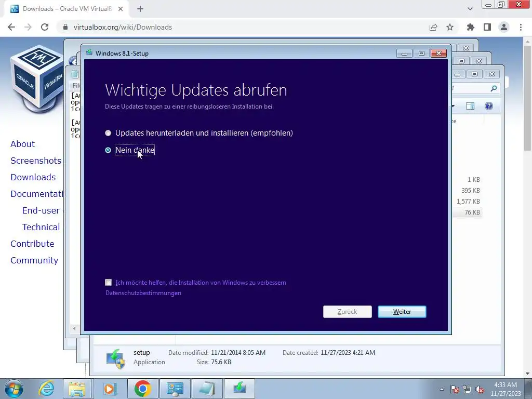This screenshot has height=399, width=532.
Task: Open the Chrome profile avatar
Action: click(x=504, y=27)
